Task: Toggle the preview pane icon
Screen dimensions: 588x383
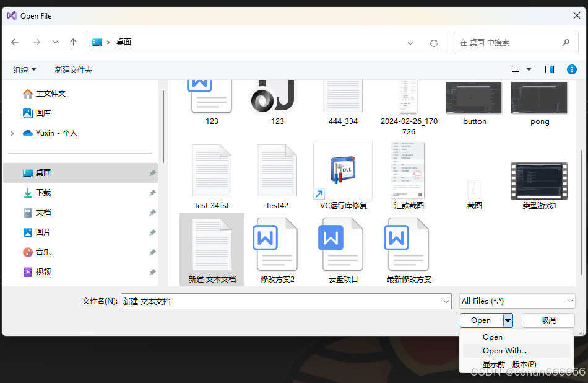Action: coord(549,69)
